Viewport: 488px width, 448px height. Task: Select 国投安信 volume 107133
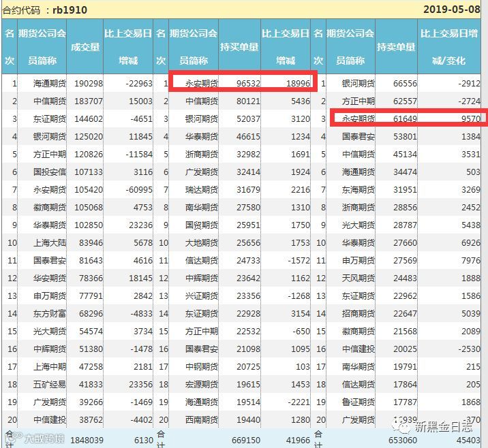pyautogui.click(x=89, y=172)
